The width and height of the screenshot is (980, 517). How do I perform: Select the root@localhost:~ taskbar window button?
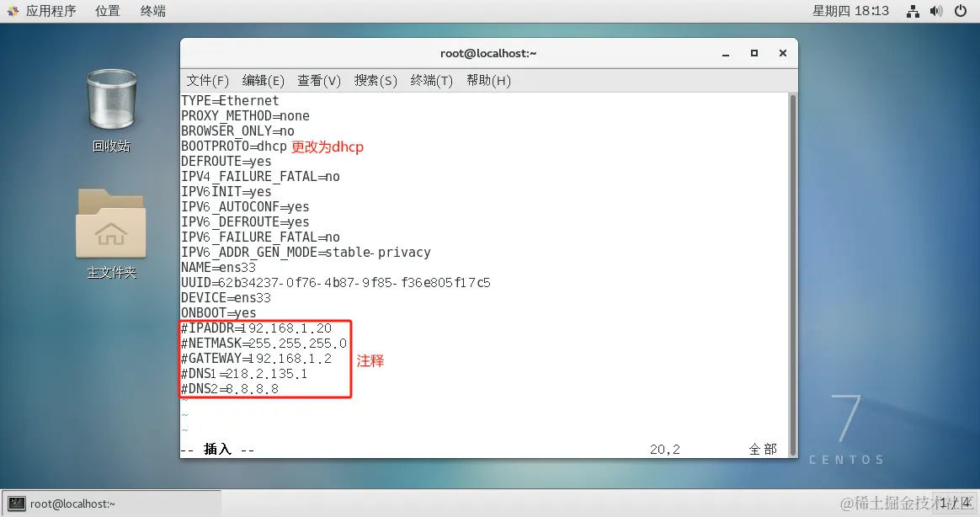112,504
